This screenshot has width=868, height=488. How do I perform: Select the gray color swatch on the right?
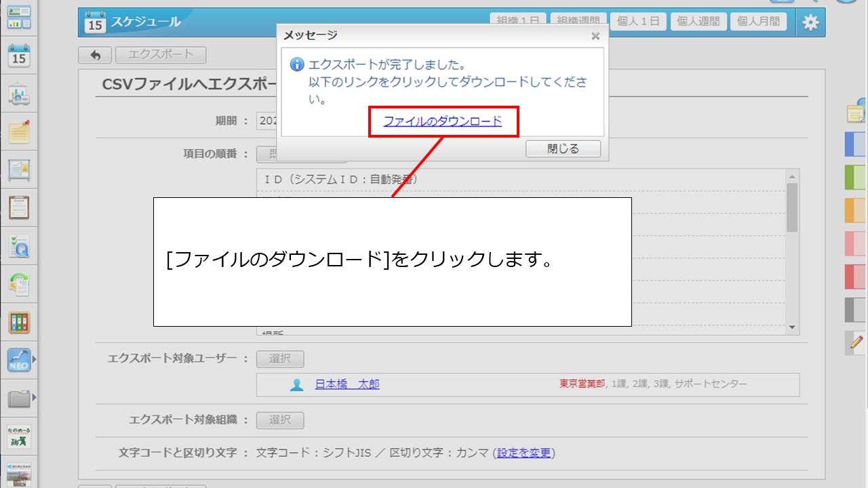point(856,310)
